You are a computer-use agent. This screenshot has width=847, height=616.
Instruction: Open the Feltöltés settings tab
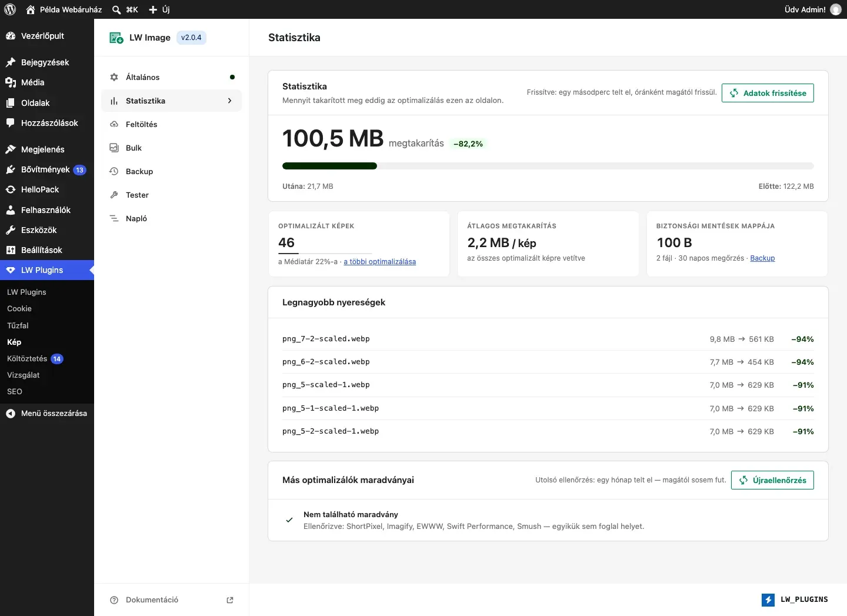(x=172, y=124)
